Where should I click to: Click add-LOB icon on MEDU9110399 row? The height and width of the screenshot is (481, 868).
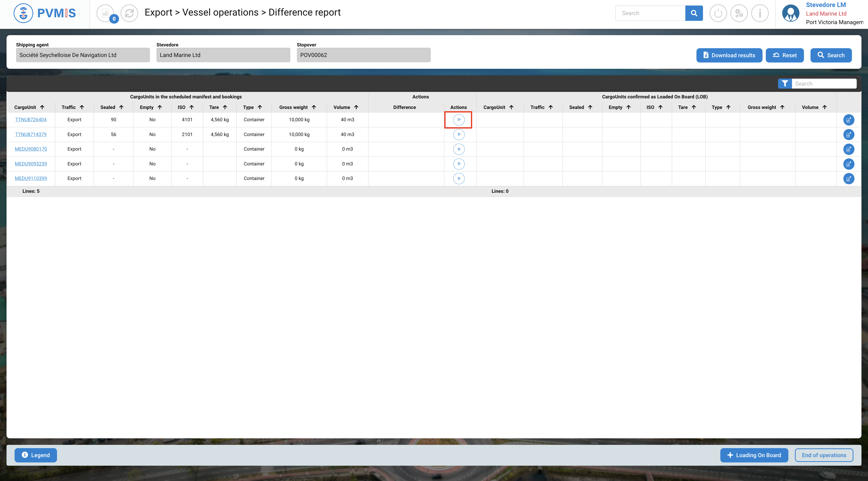pyautogui.click(x=848, y=178)
